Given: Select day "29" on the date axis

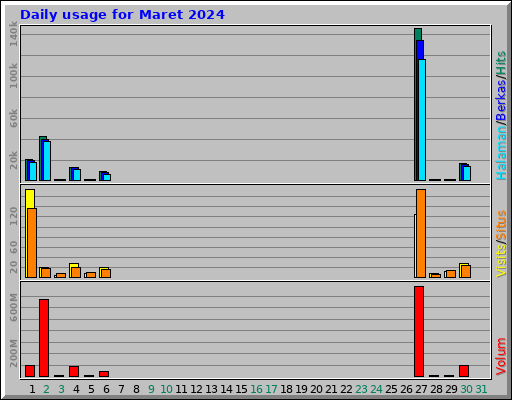Looking at the screenshot, I should pyautogui.click(x=451, y=389).
